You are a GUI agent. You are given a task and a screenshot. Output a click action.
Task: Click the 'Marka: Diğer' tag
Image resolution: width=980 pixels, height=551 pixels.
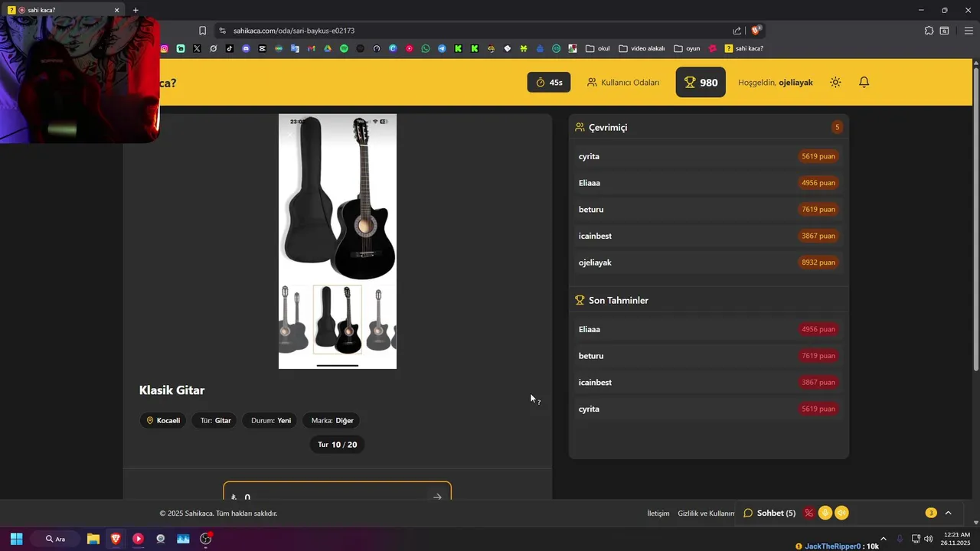(332, 420)
